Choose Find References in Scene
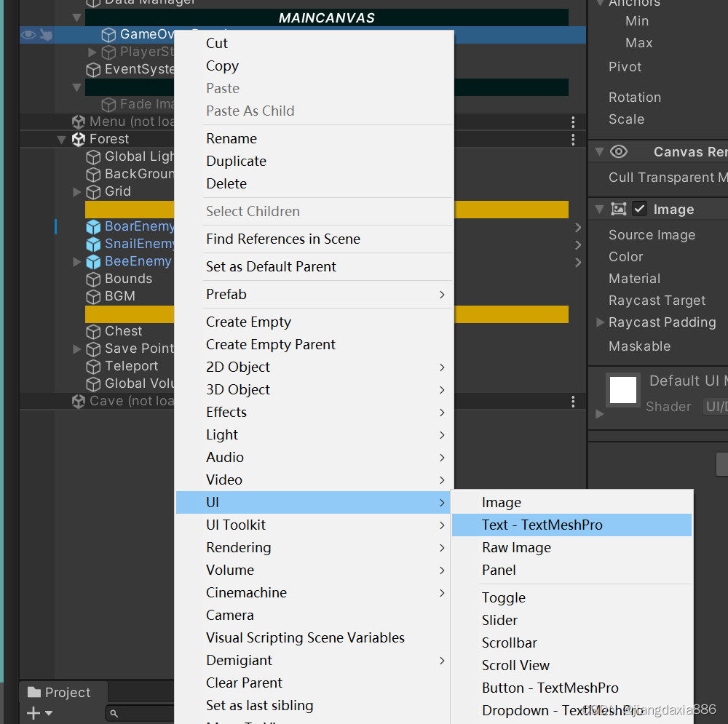 [314, 239]
